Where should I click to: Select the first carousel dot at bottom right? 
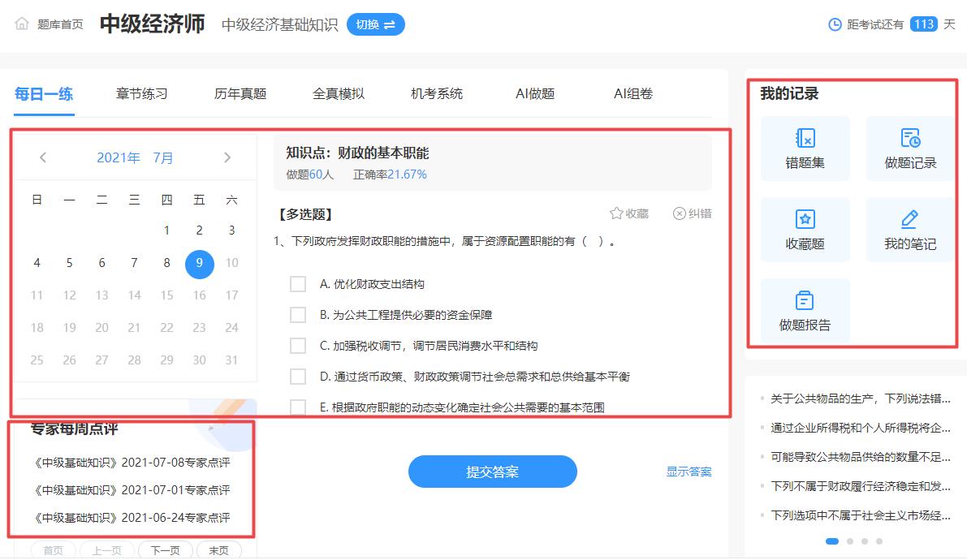[831, 540]
